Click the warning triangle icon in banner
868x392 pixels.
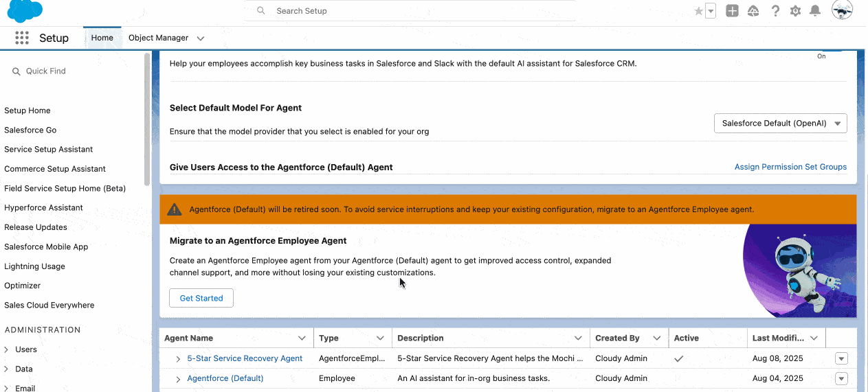click(x=175, y=209)
